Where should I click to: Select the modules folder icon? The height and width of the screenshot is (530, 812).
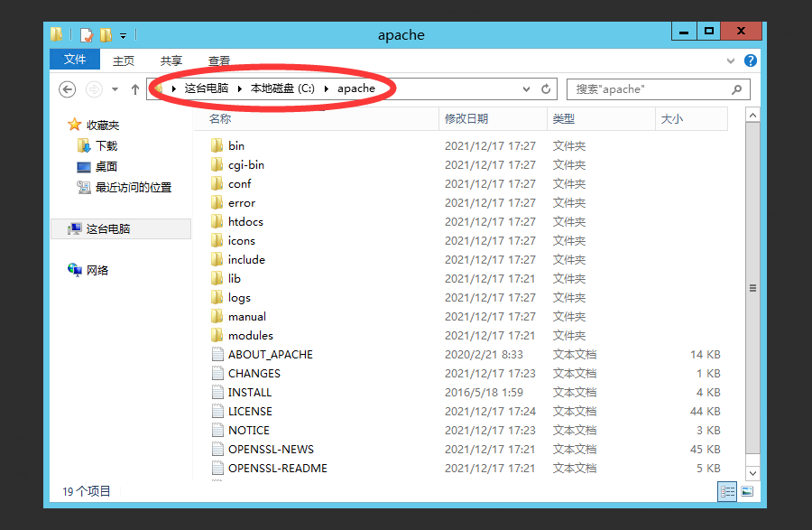coord(217,335)
